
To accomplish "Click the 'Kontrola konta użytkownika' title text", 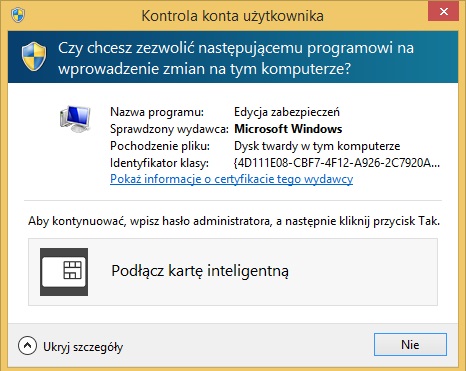I will 232,16.
